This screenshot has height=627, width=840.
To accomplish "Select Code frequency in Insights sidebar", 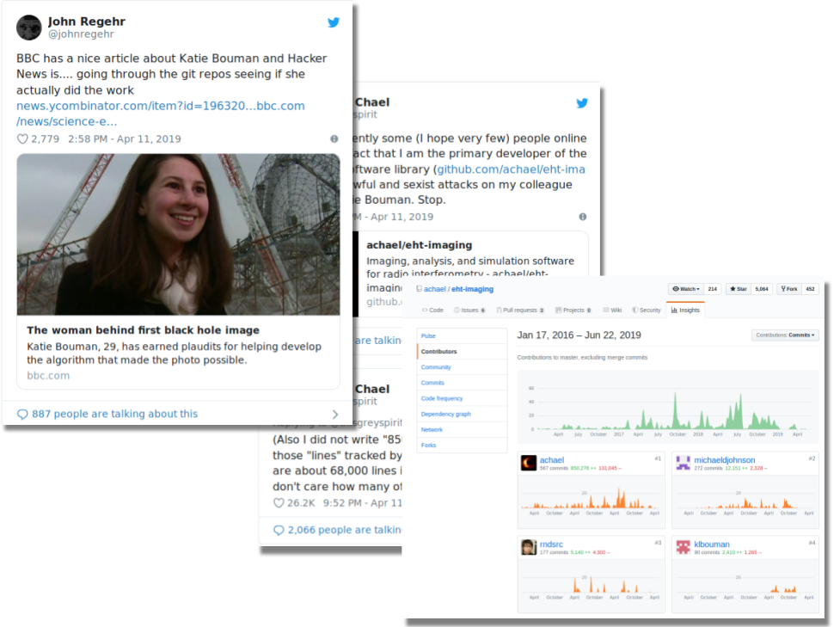I will tap(442, 398).
